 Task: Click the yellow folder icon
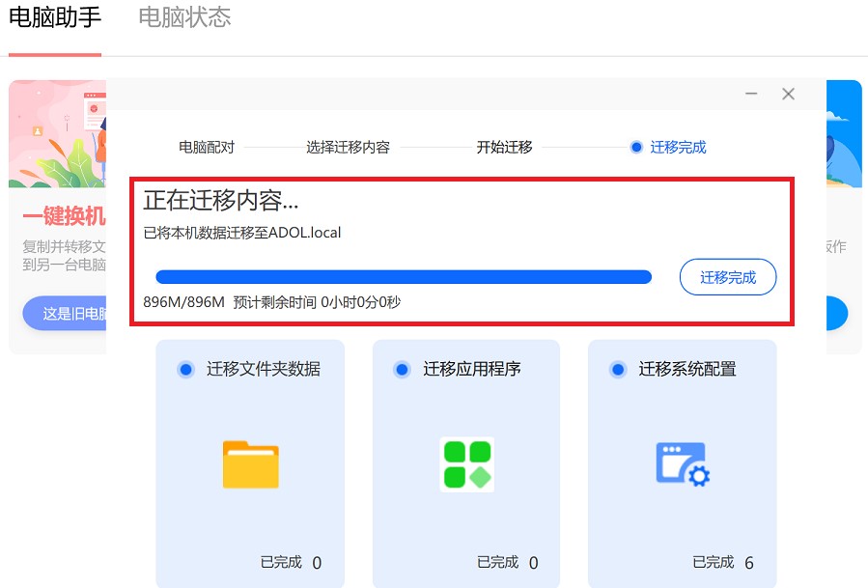(250, 464)
